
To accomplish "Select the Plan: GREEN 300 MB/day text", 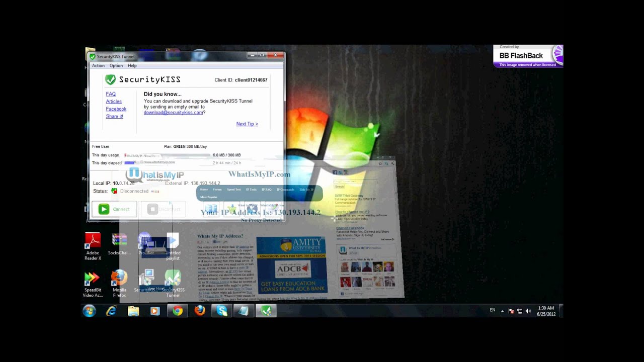I will coord(185,146).
